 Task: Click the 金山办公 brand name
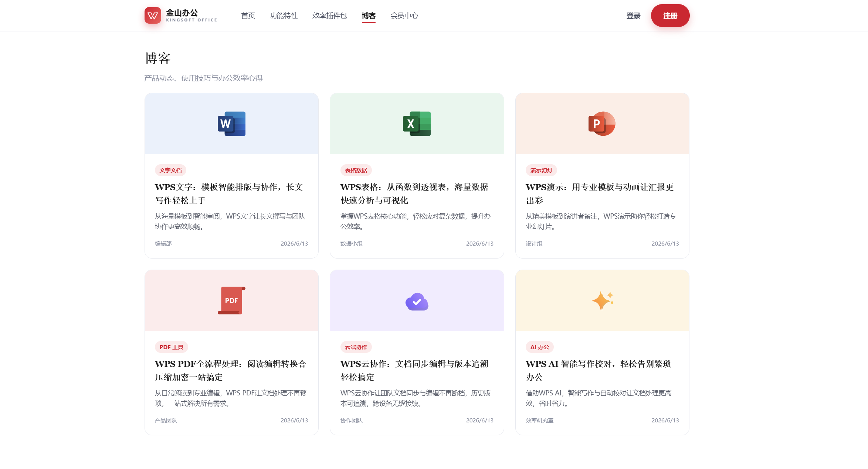[x=182, y=13]
